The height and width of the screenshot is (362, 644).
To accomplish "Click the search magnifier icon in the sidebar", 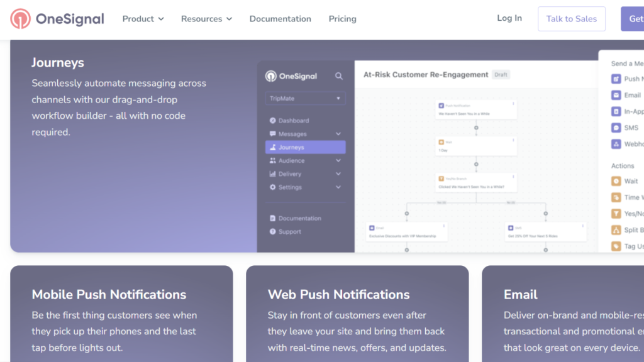I will pos(338,76).
